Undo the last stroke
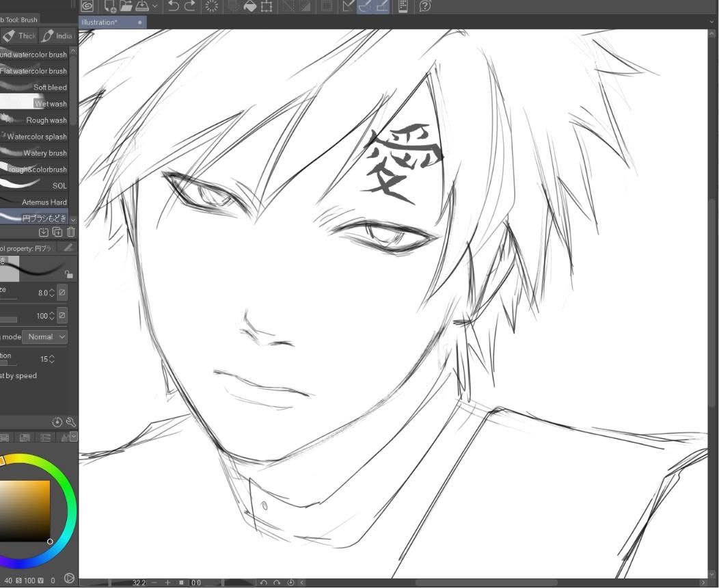Image resolution: width=719 pixels, height=588 pixels. coord(174,6)
